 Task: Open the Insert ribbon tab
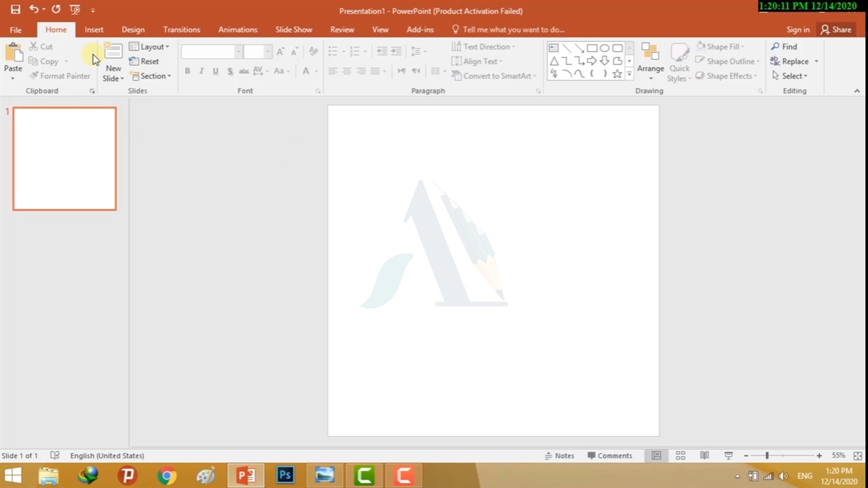[x=94, y=29]
